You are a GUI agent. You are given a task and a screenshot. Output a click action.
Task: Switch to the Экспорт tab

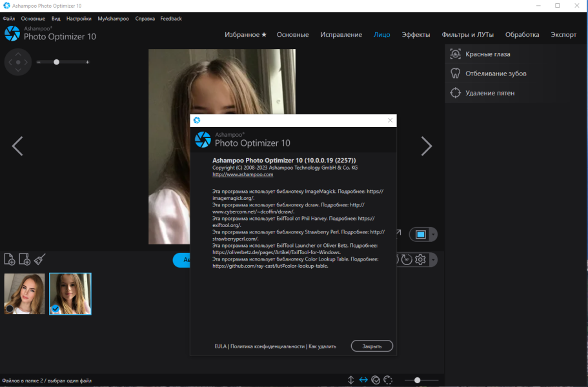[563, 34]
